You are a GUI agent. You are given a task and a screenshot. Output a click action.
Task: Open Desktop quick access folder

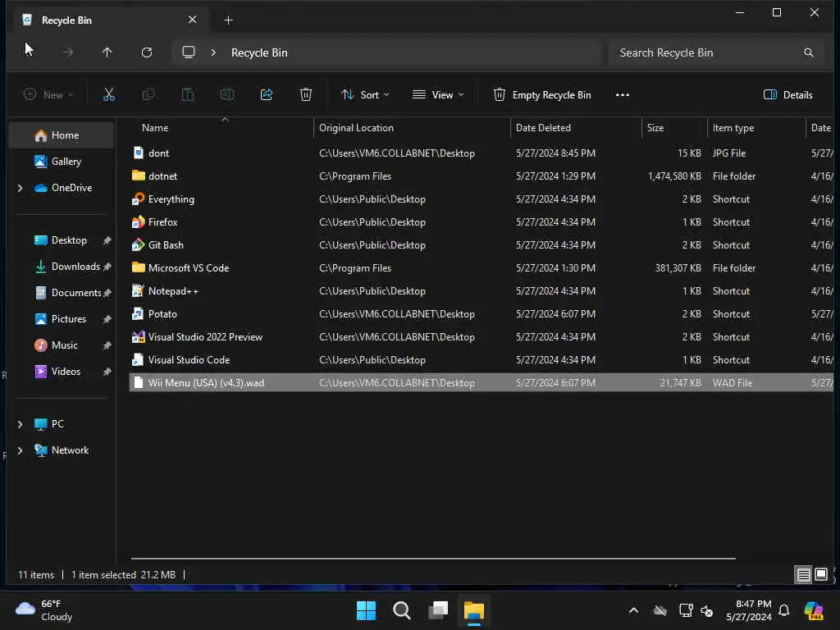tap(60, 240)
